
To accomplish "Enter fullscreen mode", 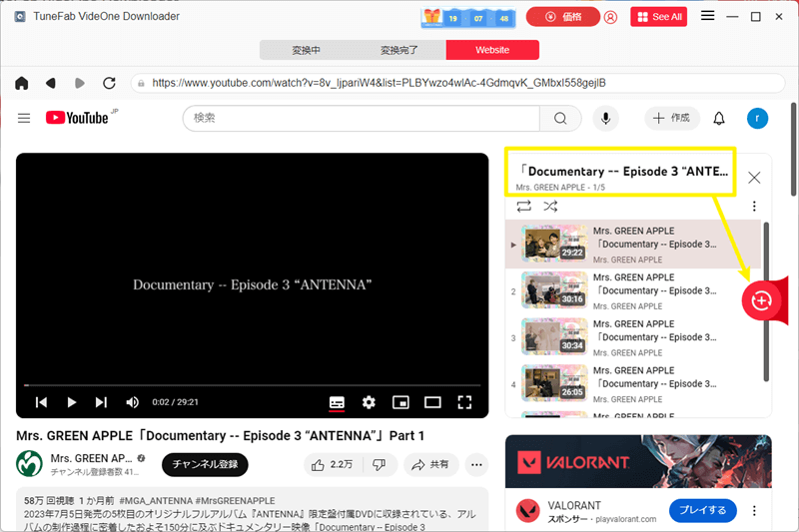I will [464, 402].
